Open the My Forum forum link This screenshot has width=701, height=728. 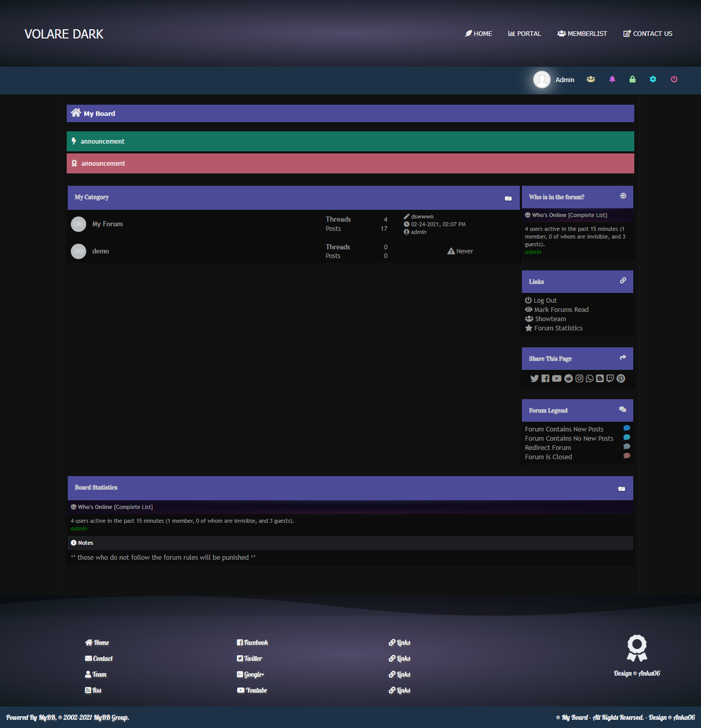click(107, 224)
